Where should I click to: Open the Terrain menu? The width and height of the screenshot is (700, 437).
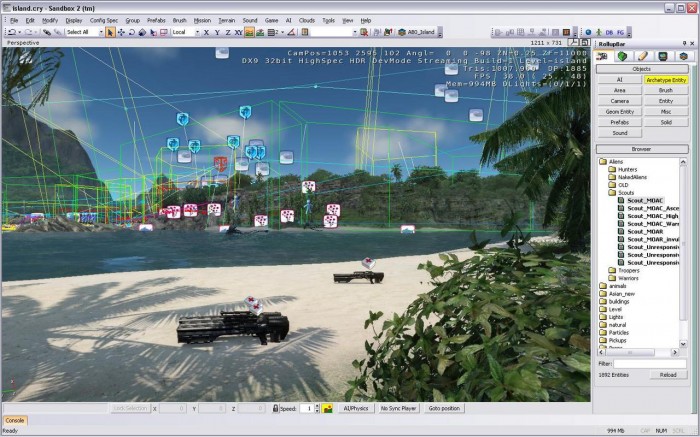pyautogui.click(x=227, y=21)
